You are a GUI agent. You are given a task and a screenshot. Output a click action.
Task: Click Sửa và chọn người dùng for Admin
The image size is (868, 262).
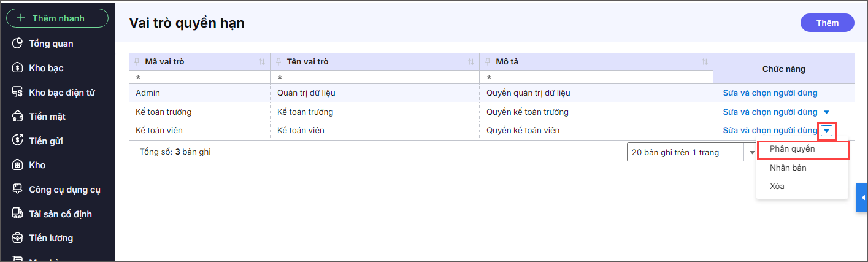pyautogui.click(x=770, y=93)
